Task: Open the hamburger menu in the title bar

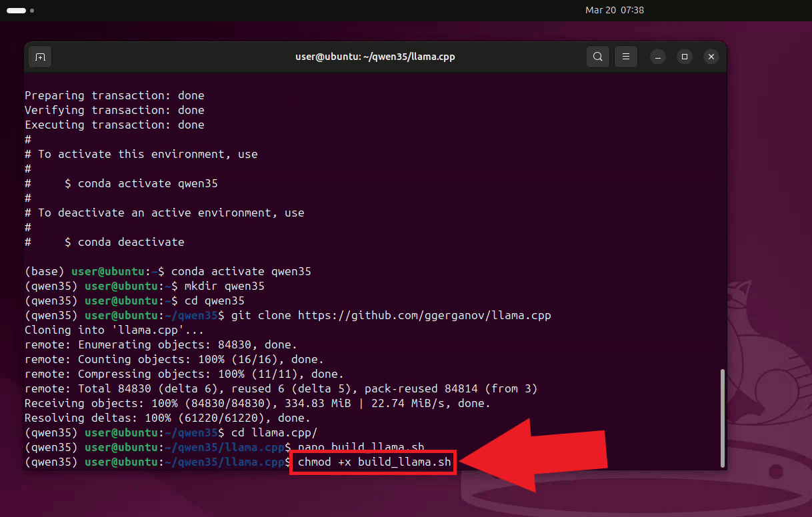Action: [625, 57]
